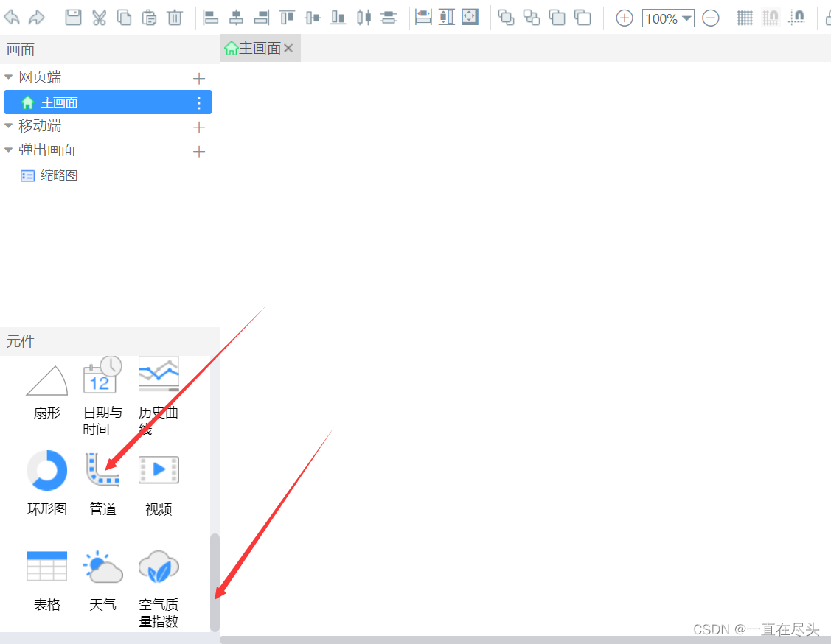Add a new screen under 移动端
Screen dimensions: 831x644
pyautogui.click(x=199, y=127)
